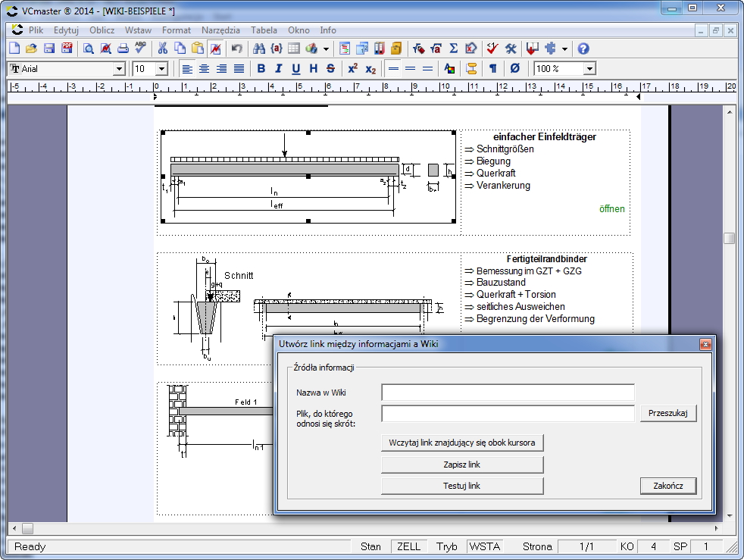Image resolution: width=744 pixels, height=560 pixels.
Task: Click the Sigma sum icon
Action: coord(453,48)
